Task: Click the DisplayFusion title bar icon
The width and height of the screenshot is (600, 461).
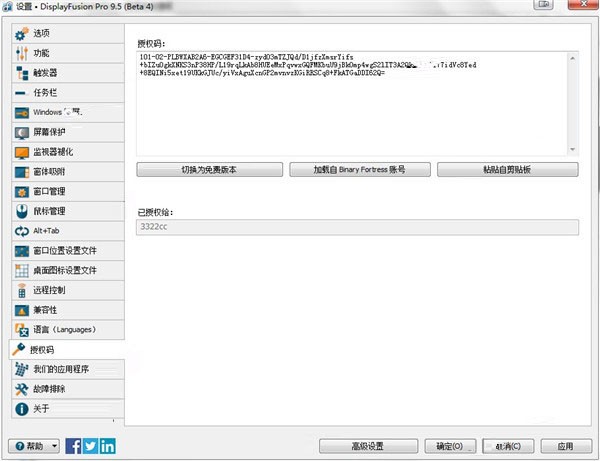Action: tap(7, 6)
